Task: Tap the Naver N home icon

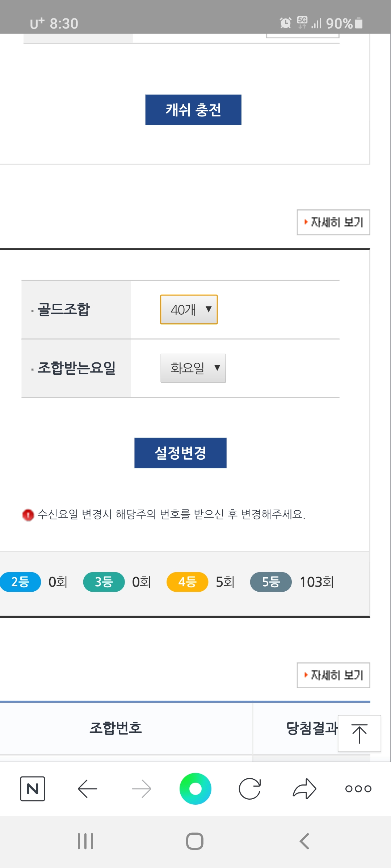Action: [x=33, y=788]
